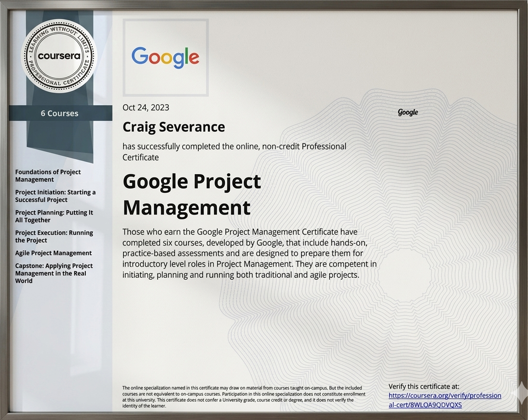
Task: Open the certificate verification link
Action: click(445, 400)
